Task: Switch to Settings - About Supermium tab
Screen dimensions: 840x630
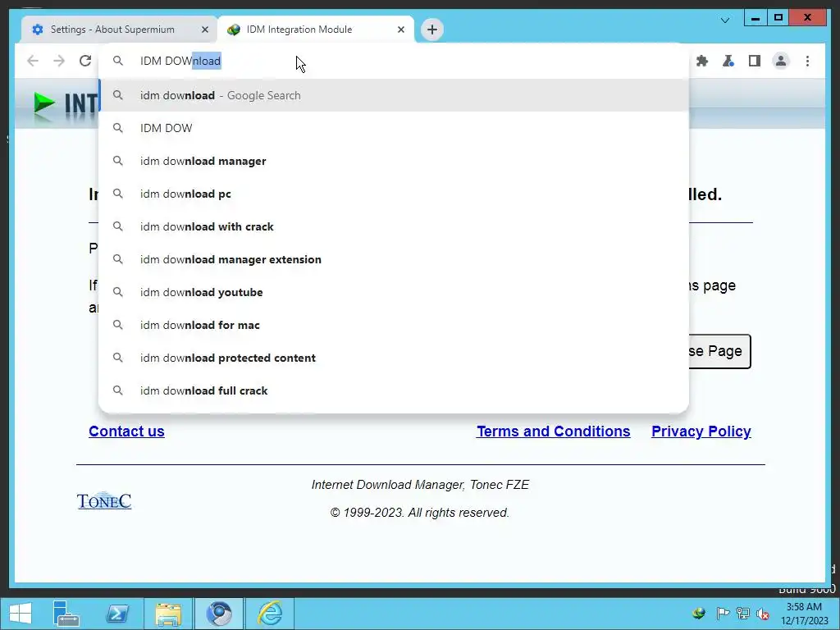Action: 119,30
